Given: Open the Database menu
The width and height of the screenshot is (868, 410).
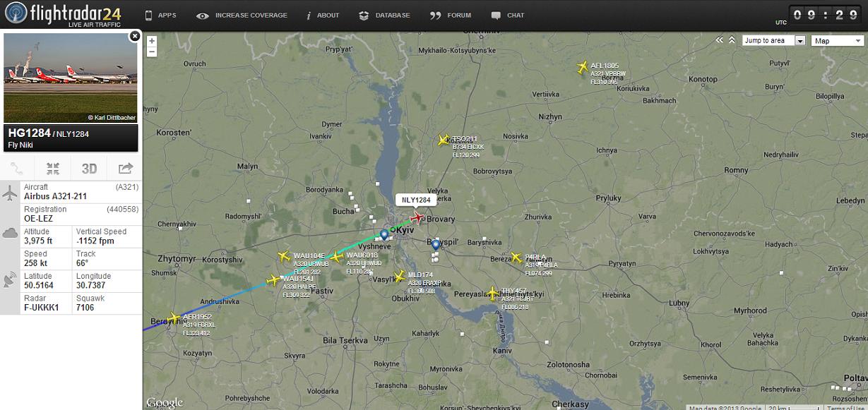Looking at the screenshot, I should [384, 15].
